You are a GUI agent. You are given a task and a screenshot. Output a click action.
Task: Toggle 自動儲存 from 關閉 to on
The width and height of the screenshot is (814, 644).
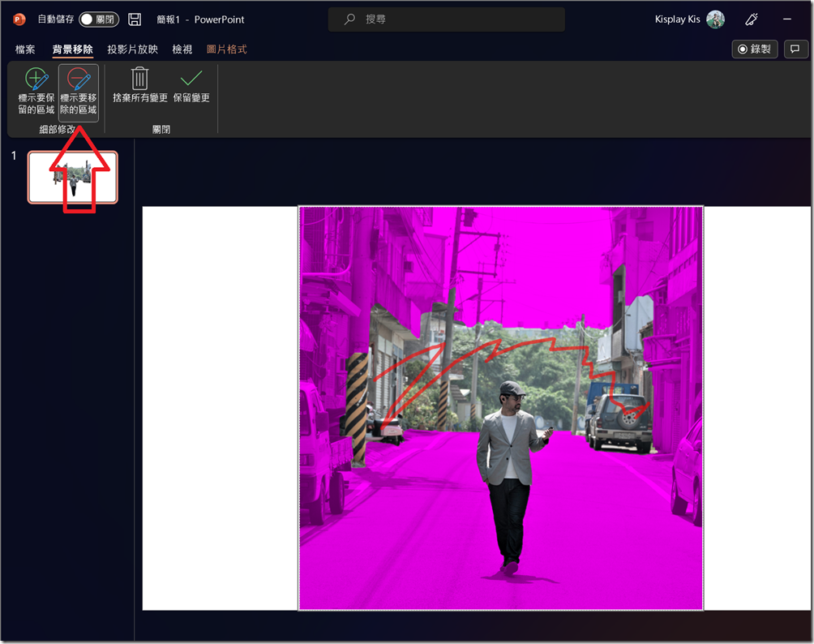(97, 19)
